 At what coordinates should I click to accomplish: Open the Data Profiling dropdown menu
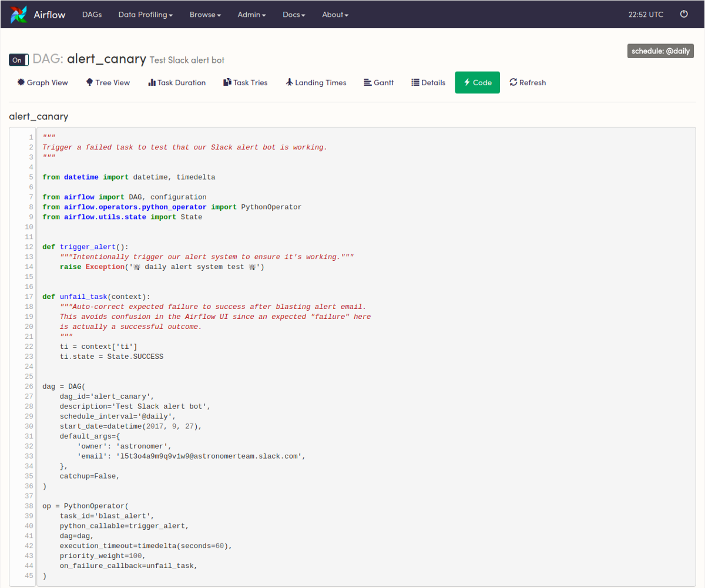[x=146, y=15]
